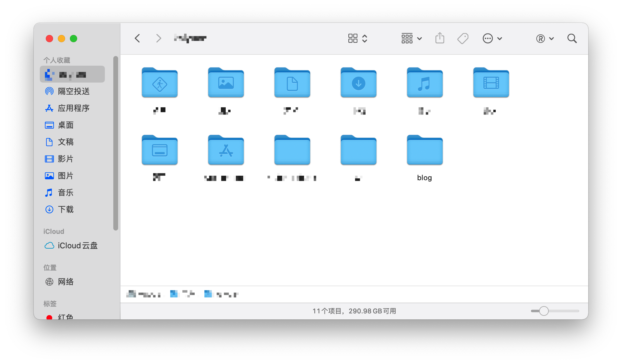Select the Downloads folder icon
Viewport: 622px width, 364px height.
click(358, 83)
